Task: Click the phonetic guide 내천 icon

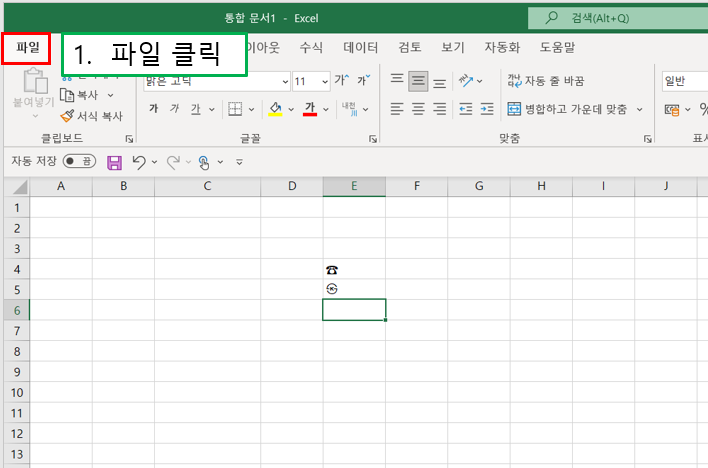Action: [x=349, y=109]
